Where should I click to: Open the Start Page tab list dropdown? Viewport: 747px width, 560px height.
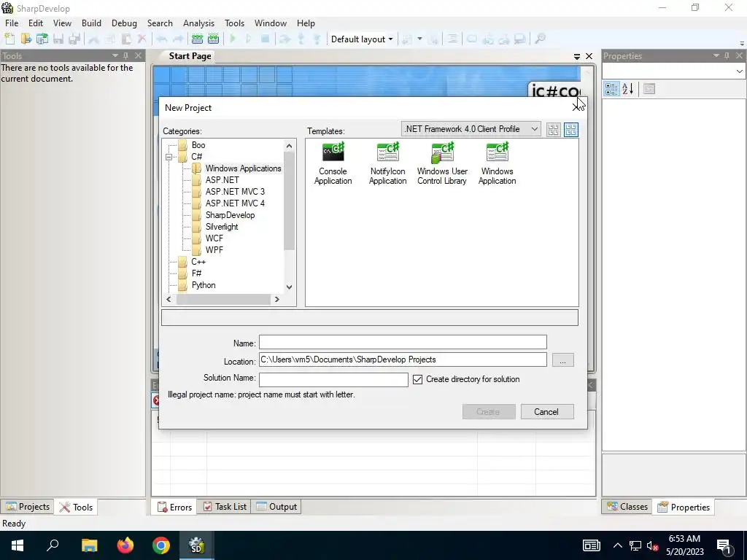click(577, 56)
